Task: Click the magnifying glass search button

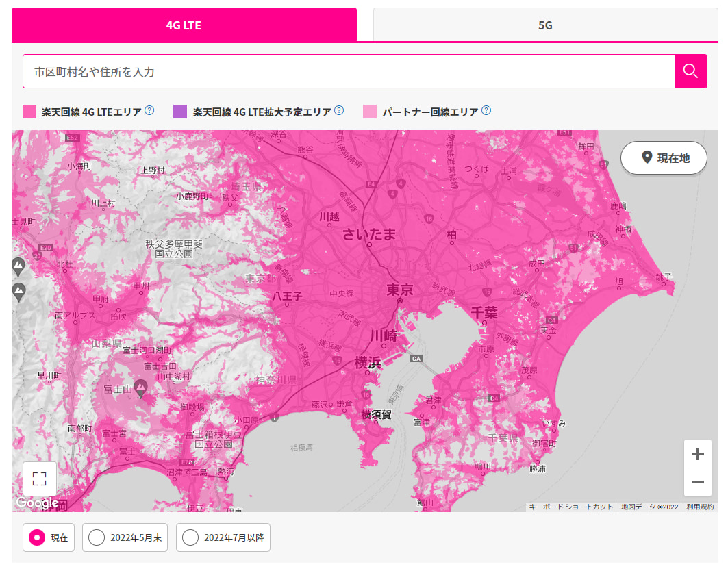Action: point(691,71)
